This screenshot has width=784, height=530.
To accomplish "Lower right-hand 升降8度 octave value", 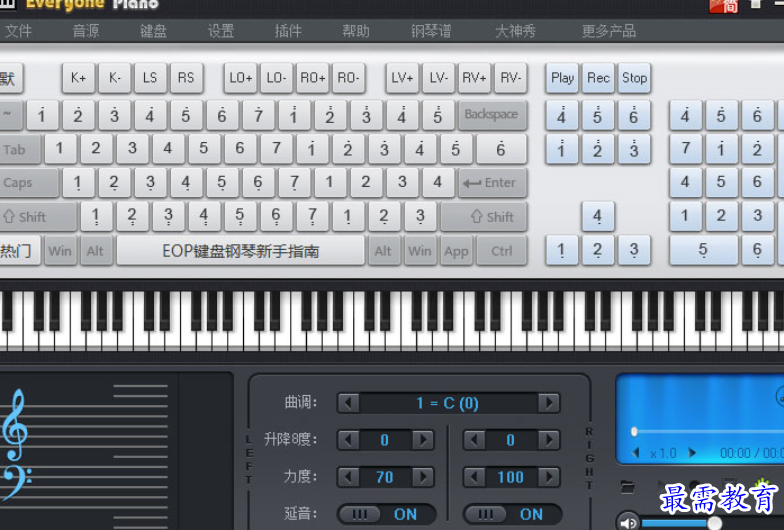I will (474, 440).
